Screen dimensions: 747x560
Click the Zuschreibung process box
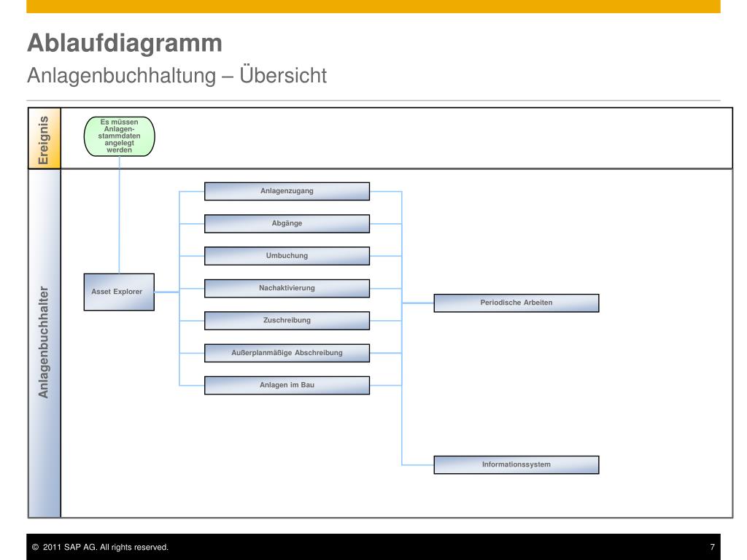point(287,321)
